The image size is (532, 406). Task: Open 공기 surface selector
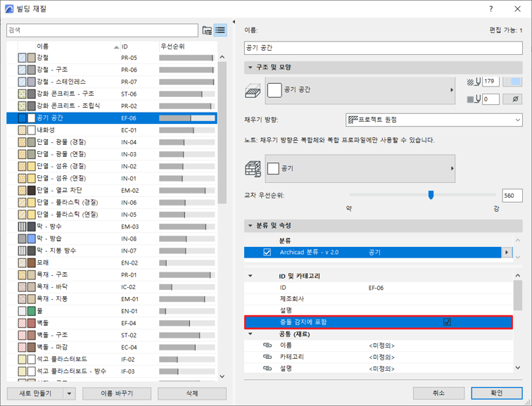360,169
